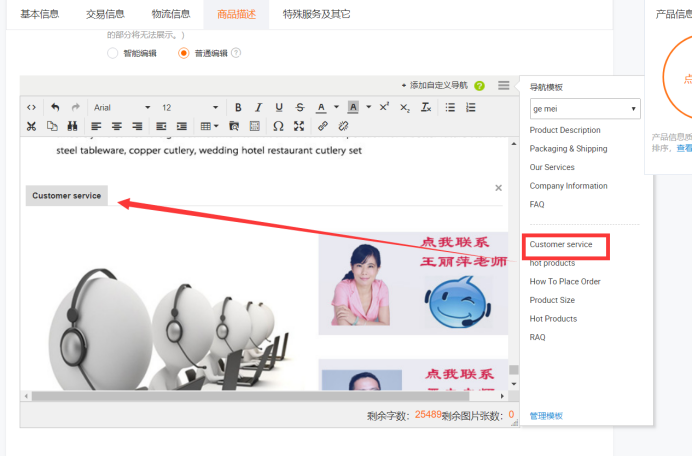Switch to the 物流信息 tab
Image resolution: width=692 pixels, height=457 pixels.
171,14
